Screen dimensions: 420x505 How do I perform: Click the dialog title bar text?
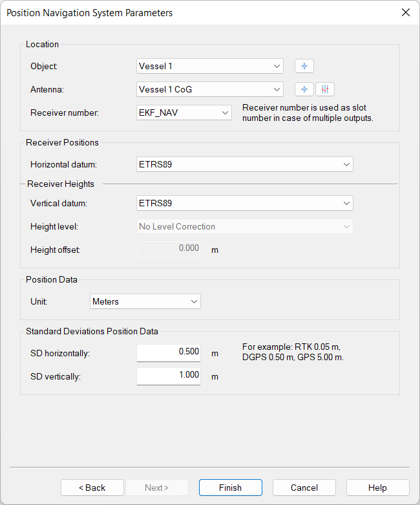pyautogui.click(x=89, y=12)
